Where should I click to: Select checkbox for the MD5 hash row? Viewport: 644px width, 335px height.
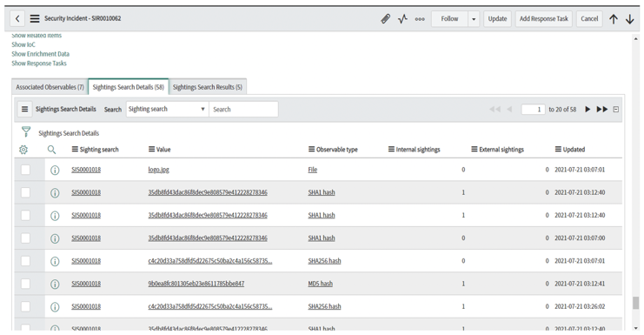coord(25,284)
